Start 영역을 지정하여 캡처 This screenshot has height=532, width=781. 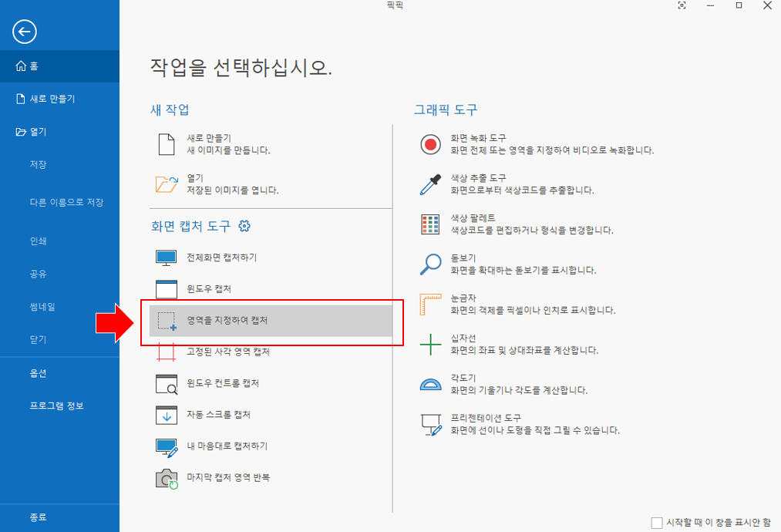point(271,320)
